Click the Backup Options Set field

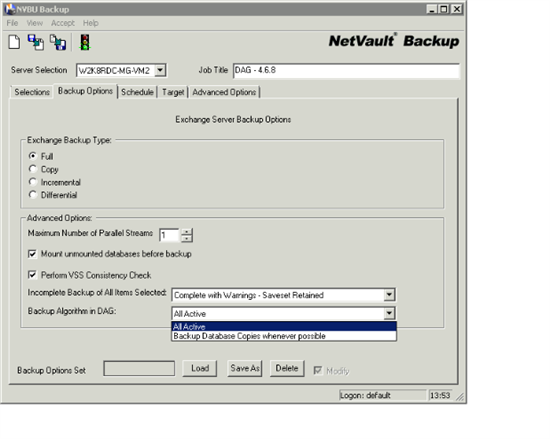(139, 369)
